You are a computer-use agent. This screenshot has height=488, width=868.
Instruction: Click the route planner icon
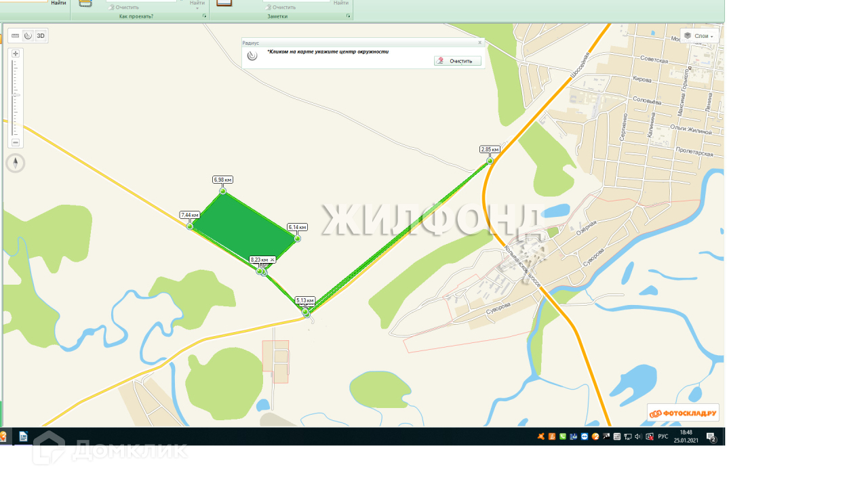tap(85, 3)
